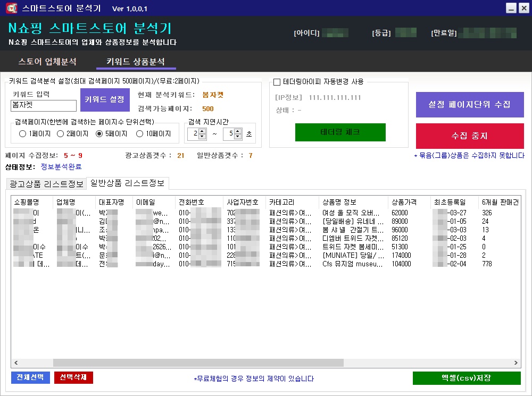The image size is (532, 396).
Task: Select row with product 트위드 자켓 봄세미
Action: [265, 247]
